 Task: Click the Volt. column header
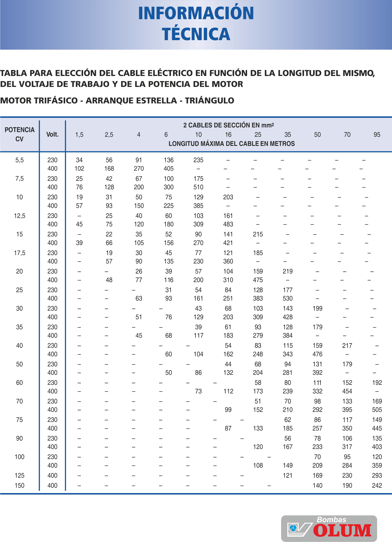click(52, 135)
